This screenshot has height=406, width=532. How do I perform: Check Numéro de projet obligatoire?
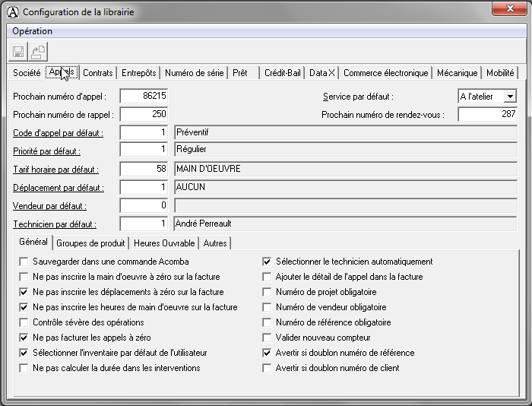267,292
